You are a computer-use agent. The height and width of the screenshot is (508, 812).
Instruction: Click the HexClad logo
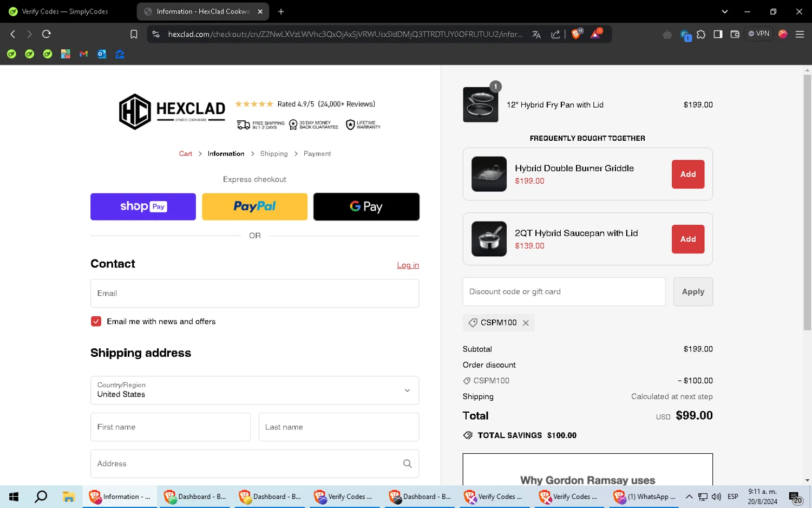pos(172,112)
